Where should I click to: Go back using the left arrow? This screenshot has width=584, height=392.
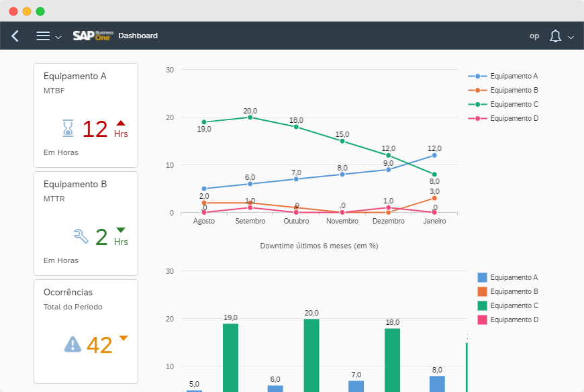click(x=15, y=36)
